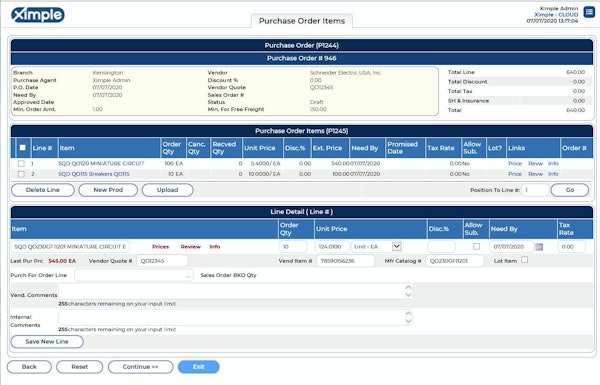Viewport: 600px width, 385px height.
Task: Click Info link for line 2
Action: [x=553, y=174]
